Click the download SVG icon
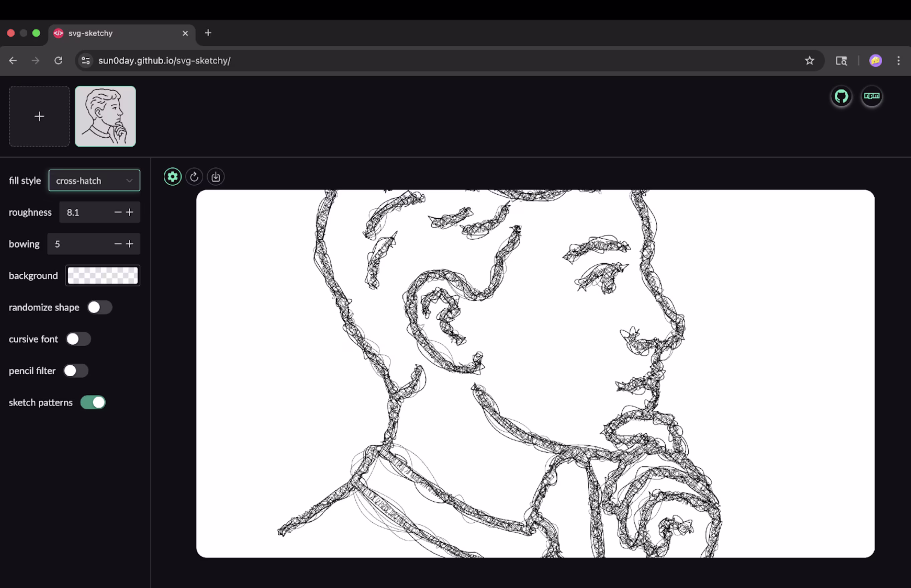This screenshot has width=911, height=588. click(x=216, y=177)
